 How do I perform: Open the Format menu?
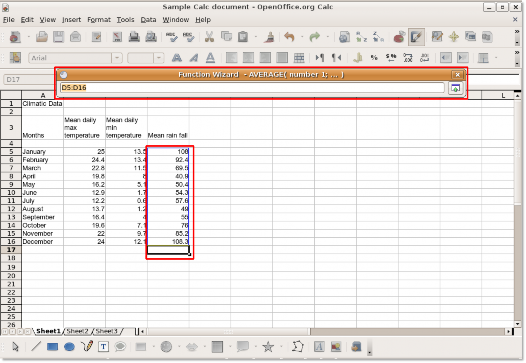coord(99,20)
